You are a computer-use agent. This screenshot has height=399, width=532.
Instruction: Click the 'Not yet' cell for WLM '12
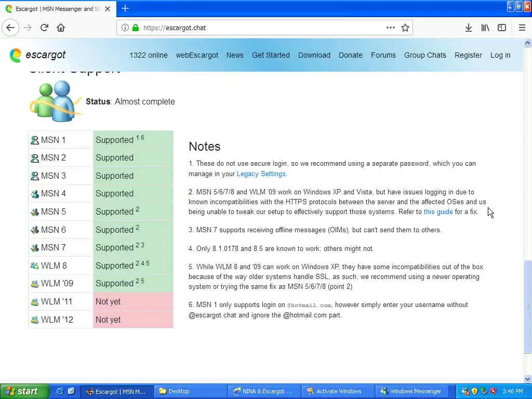[x=133, y=320]
